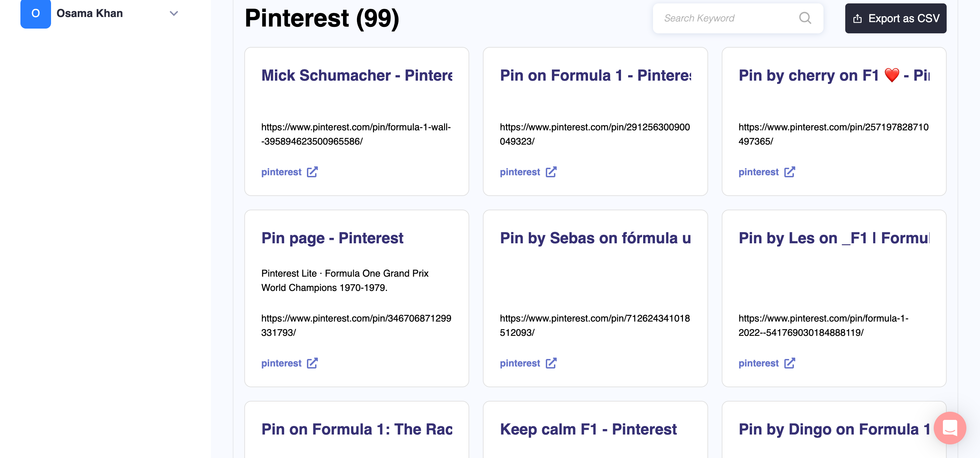Image resolution: width=980 pixels, height=458 pixels.
Task: Click the search magnifier icon
Action: click(805, 18)
